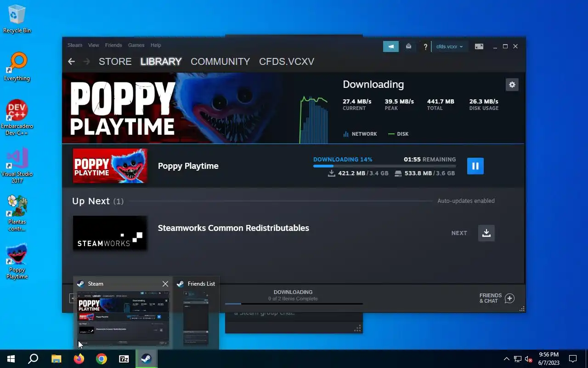The height and width of the screenshot is (368, 588).
Task: Open the Steam menu
Action: coord(75,45)
